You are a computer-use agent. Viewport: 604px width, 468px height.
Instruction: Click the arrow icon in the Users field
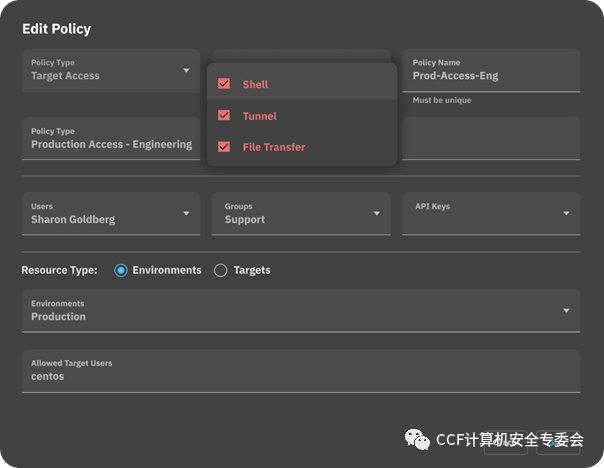click(x=186, y=213)
